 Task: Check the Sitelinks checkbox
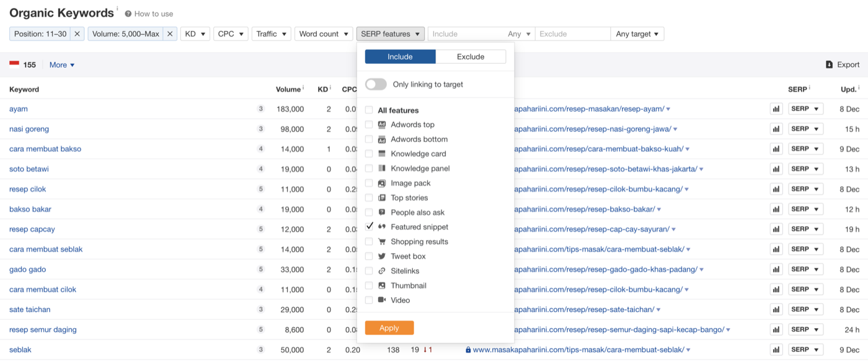pos(369,271)
